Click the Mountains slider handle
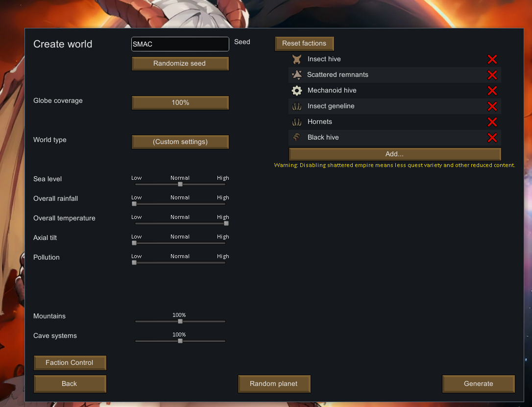 click(180, 321)
